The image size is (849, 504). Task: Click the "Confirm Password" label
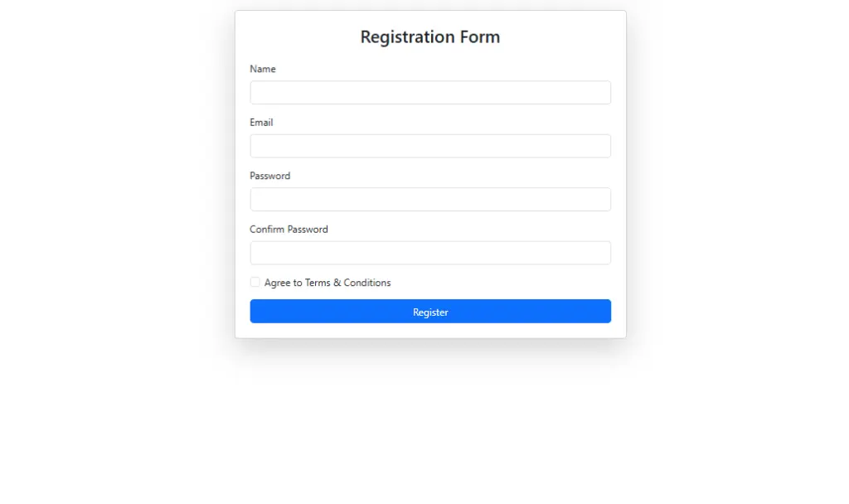289,230
